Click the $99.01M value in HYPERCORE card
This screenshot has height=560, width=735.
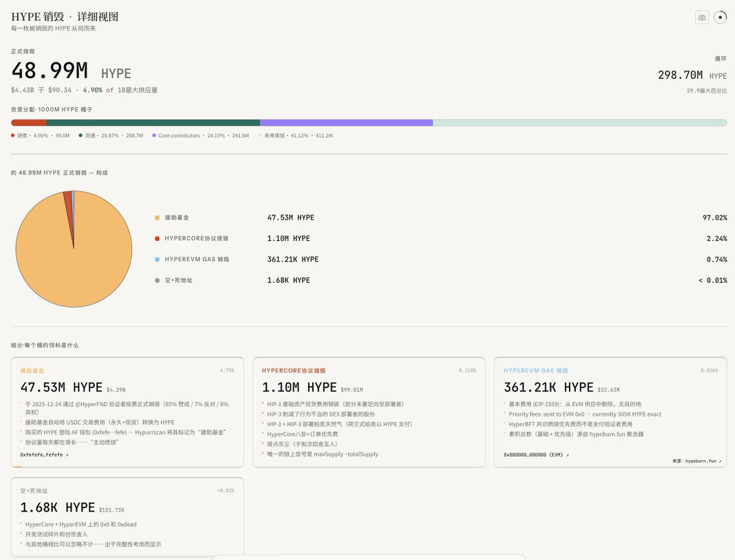pyautogui.click(x=353, y=389)
